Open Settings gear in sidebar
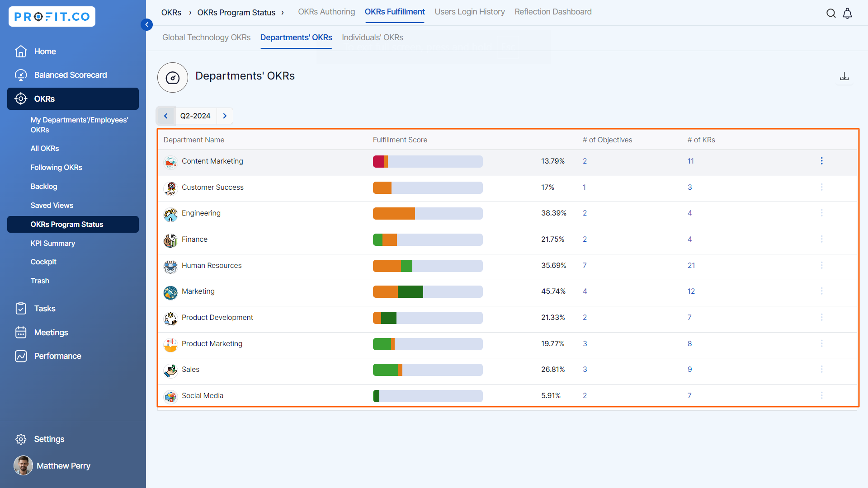Viewport: 868px width, 488px height. point(21,439)
